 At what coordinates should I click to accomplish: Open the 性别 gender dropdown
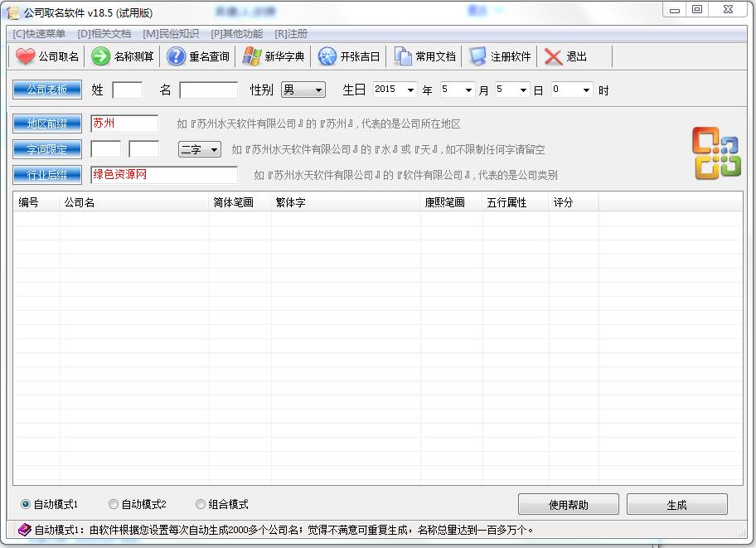coord(317,90)
